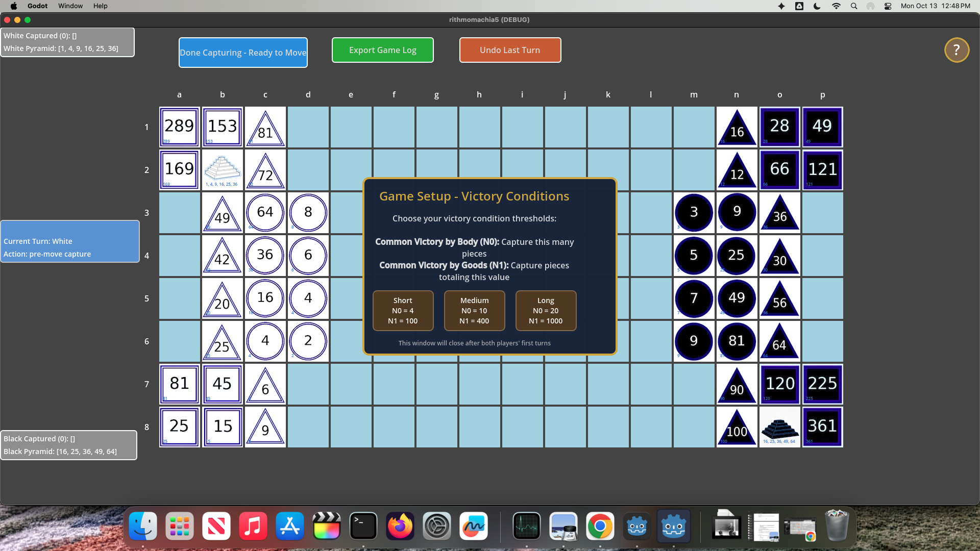
Task: Click Export Game Log button
Action: (x=382, y=50)
